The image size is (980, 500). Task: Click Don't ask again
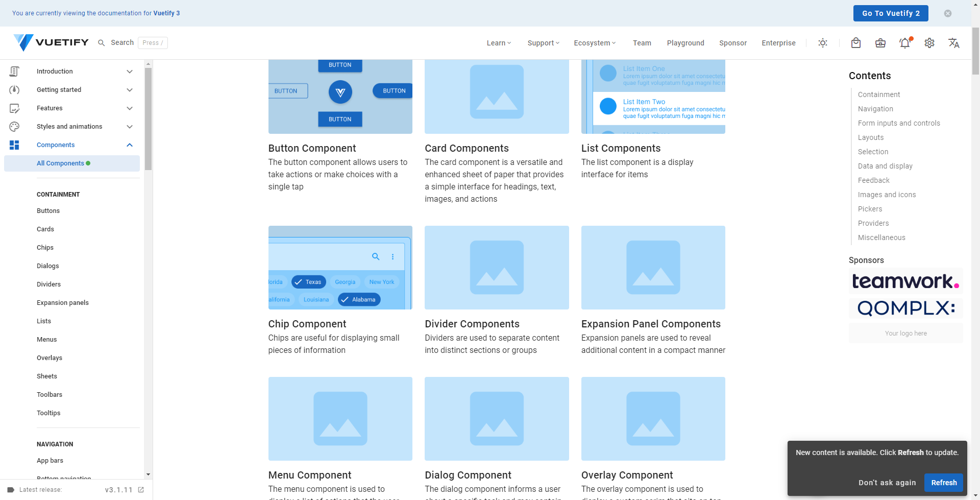tap(887, 483)
